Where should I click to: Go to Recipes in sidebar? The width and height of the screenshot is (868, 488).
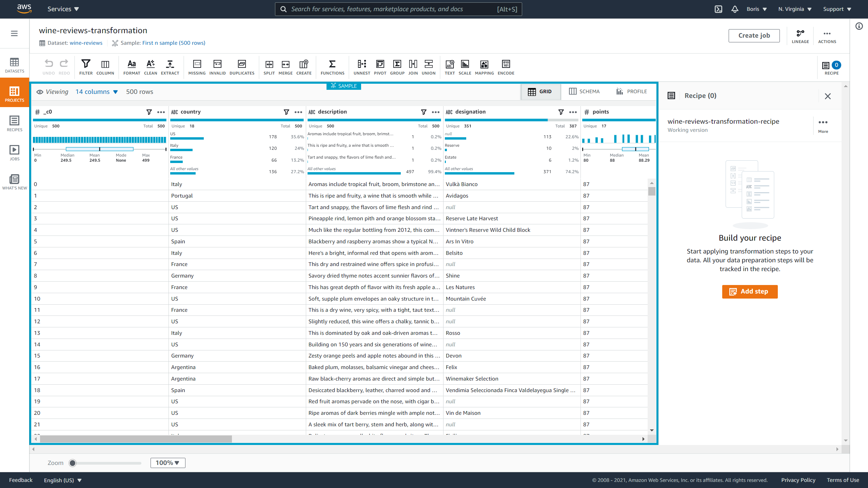coord(15,124)
